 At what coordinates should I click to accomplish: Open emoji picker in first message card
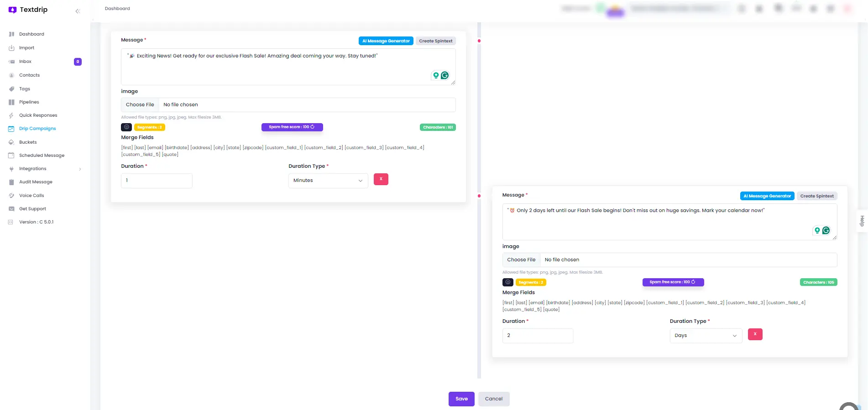[x=126, y=127]
